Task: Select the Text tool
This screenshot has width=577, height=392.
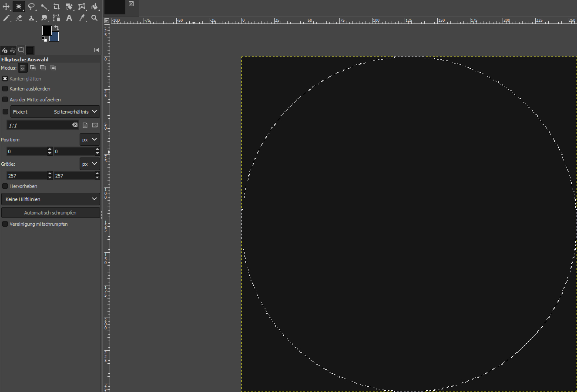Action: click(69, 18)
